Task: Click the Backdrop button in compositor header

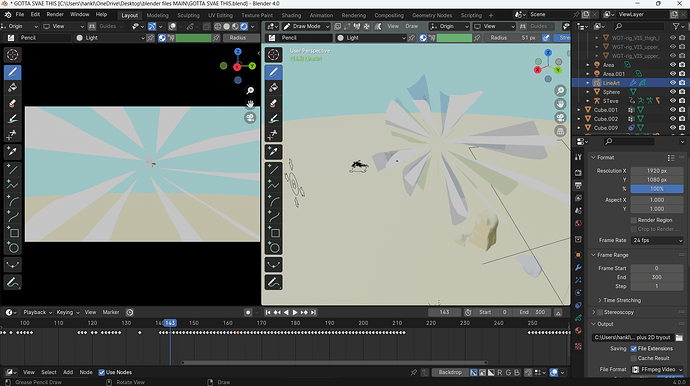Action: (450, 372)
